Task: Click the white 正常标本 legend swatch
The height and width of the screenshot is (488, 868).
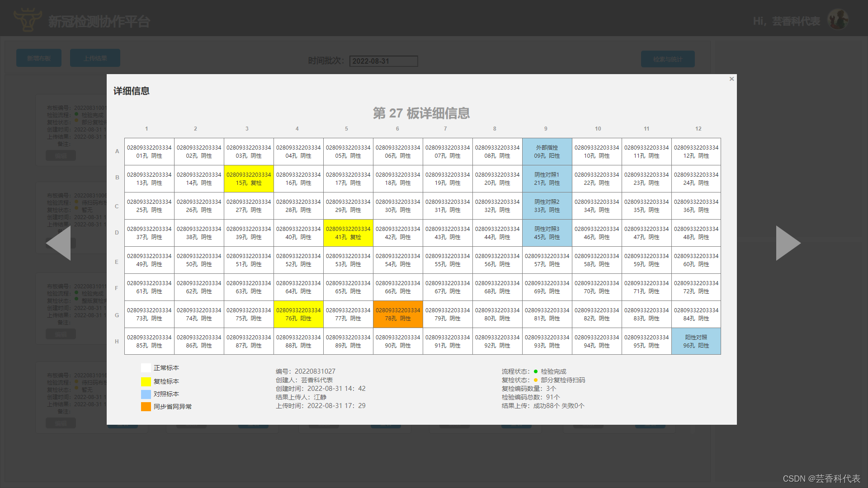Action: [x=146, y=368]
